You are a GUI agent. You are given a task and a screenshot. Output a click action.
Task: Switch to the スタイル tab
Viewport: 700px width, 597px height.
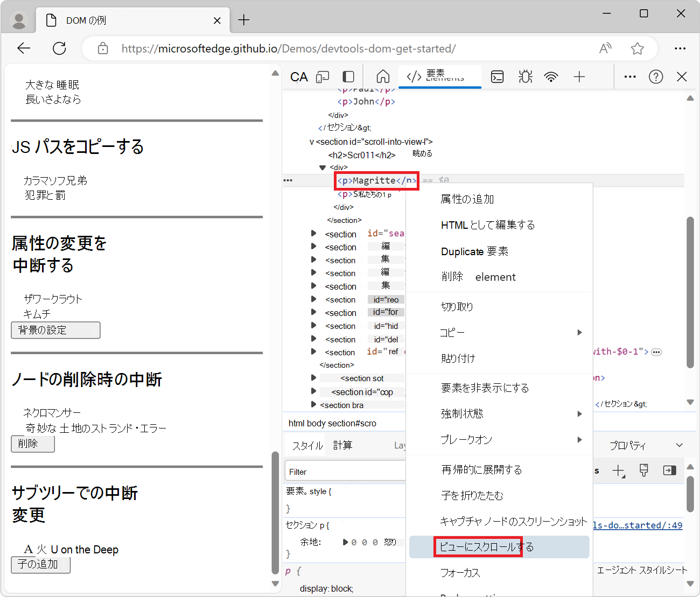(x=307, y=446)
